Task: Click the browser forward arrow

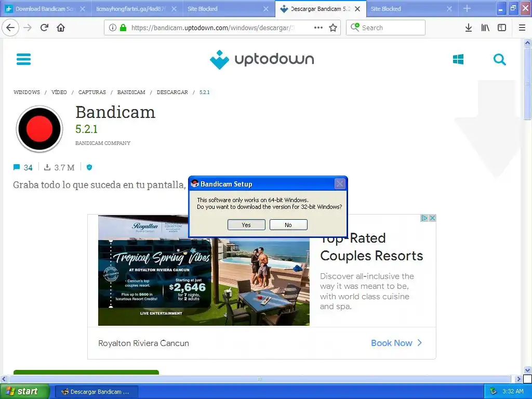Action: pos(28,28)
